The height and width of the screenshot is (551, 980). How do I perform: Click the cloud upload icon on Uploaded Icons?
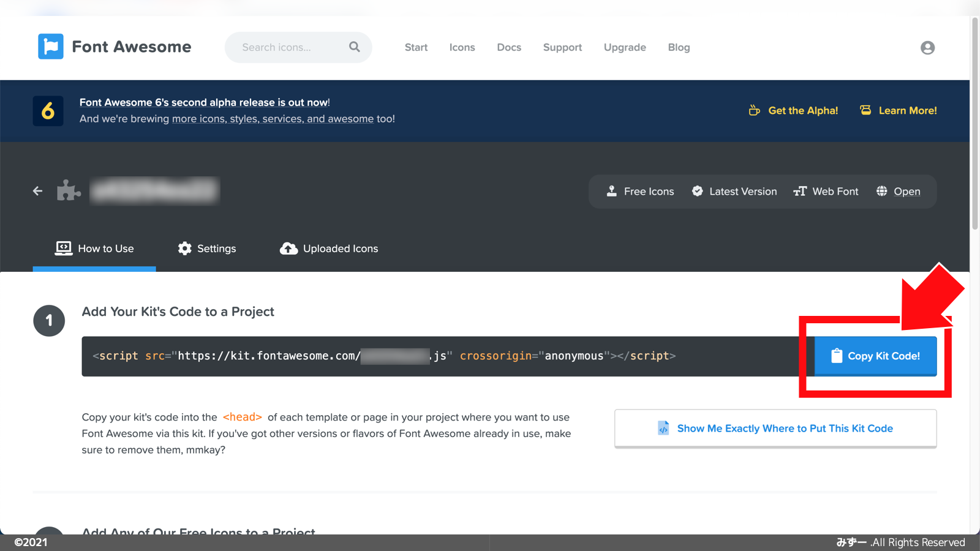(x=288, y=248)
